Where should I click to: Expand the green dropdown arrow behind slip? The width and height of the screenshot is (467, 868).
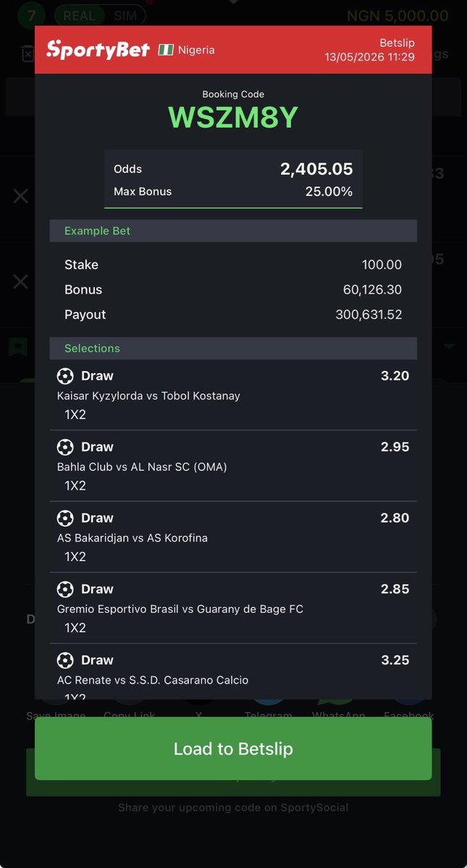(x=450, y=347)
